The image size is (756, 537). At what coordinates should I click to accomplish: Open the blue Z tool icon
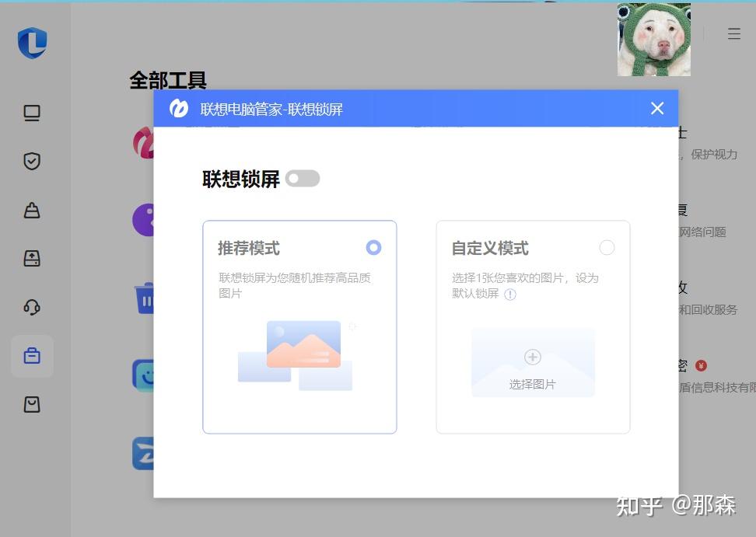click(142, 453)
